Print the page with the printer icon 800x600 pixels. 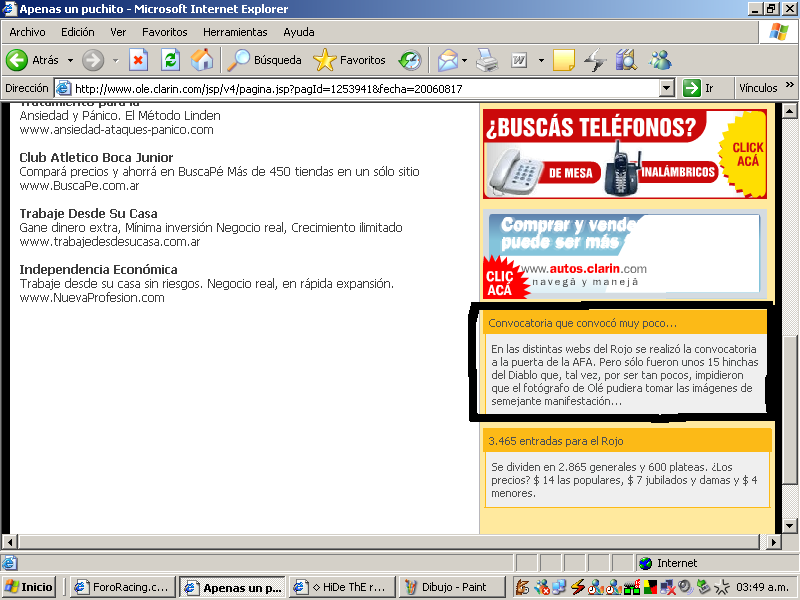[x=487, y=60]
